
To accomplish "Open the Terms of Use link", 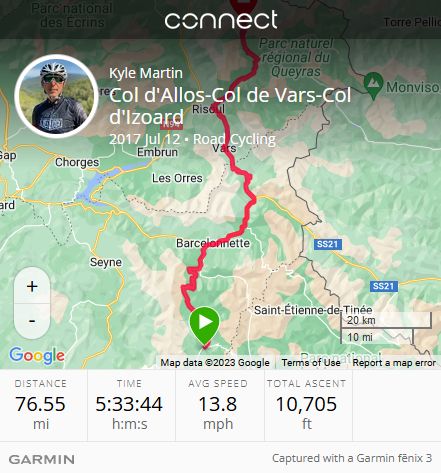I will [x=311, y=363].
